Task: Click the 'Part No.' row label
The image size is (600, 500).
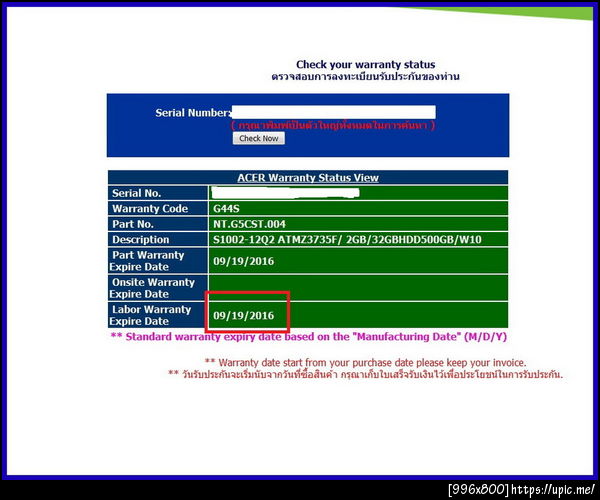Action: 132,224
